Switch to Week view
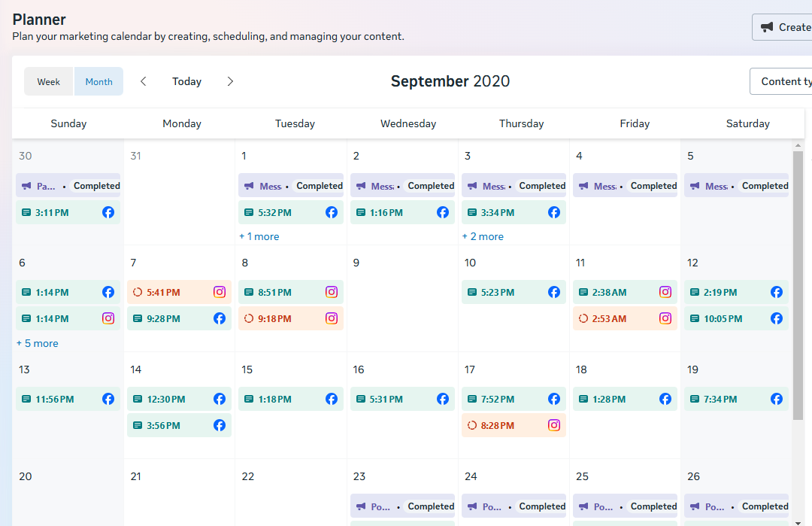The height and width of the screenshot is (526, 812). click(49, 81)
